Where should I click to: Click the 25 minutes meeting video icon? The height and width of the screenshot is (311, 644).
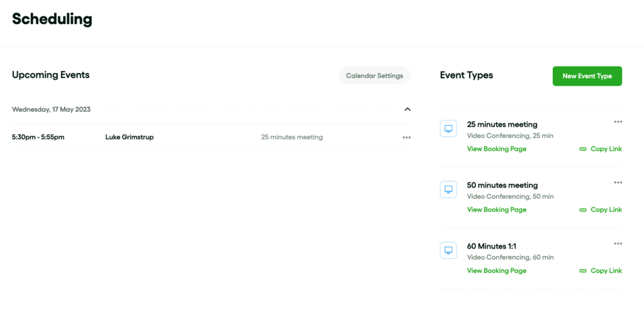pos(448,129)
